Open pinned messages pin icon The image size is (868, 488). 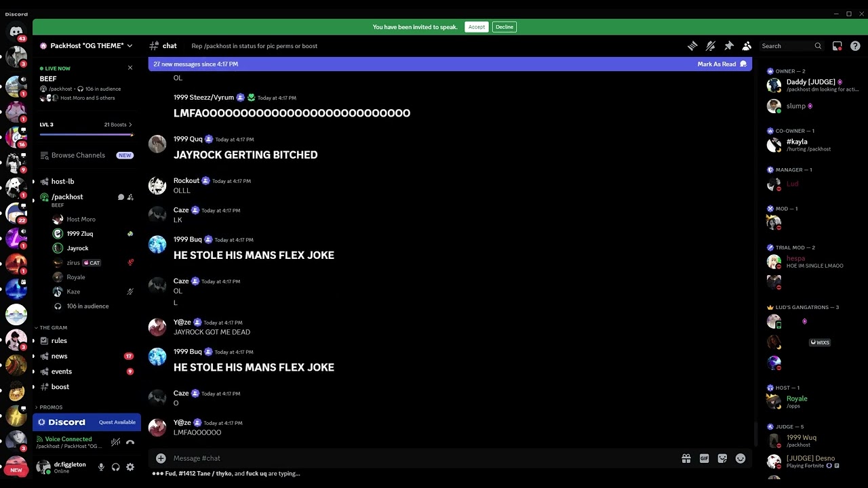(x=729, y=46)
